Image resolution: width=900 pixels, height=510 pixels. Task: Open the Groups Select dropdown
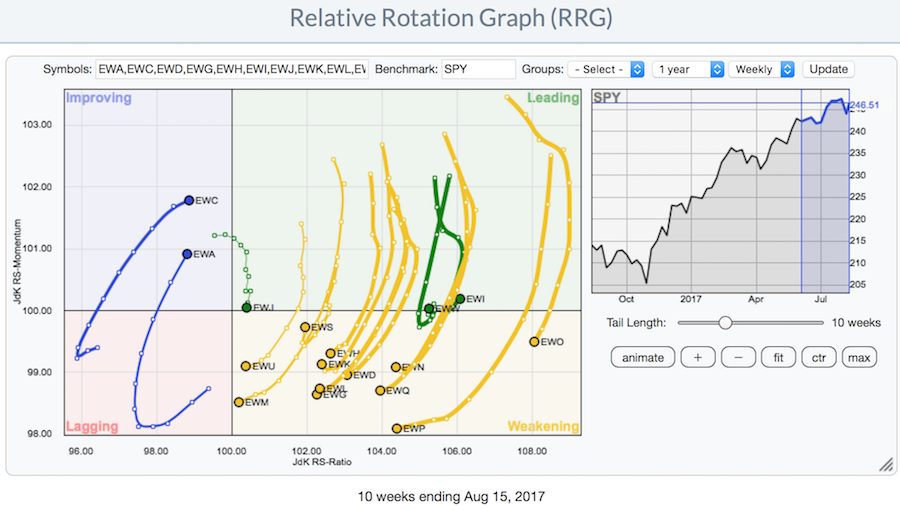pos(606,69)
